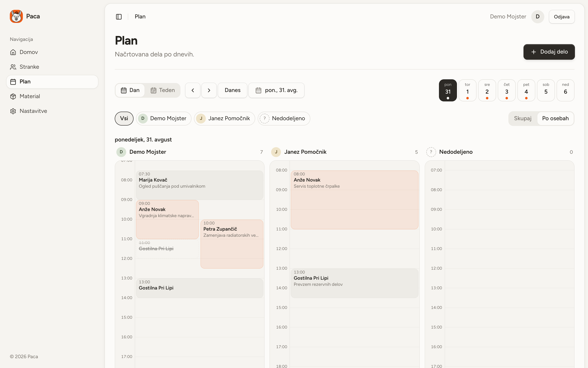Go to previous day arrow

click(193, 90)
